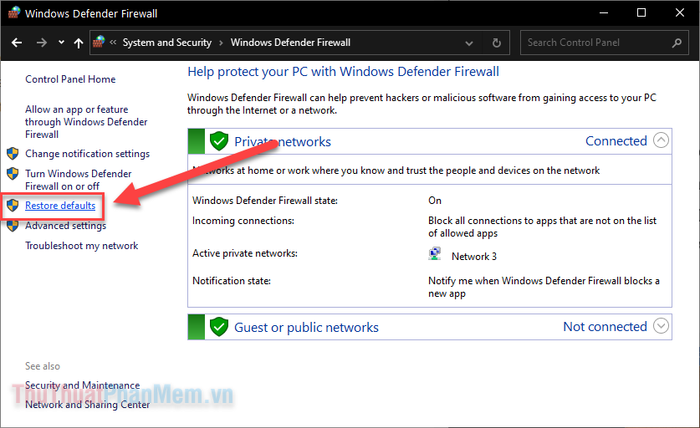Click green shield icon for Private networks
700x428 pixels.
pos(219,141)
